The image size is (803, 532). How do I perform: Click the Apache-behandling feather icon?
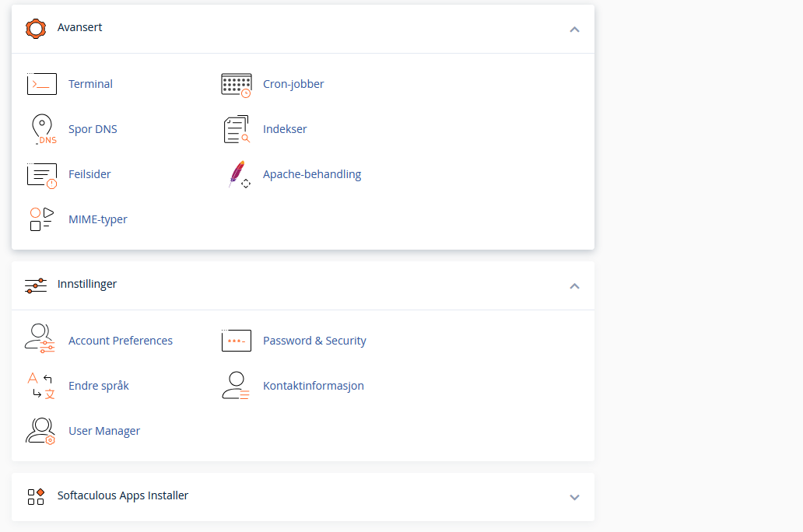click(238, 174)
